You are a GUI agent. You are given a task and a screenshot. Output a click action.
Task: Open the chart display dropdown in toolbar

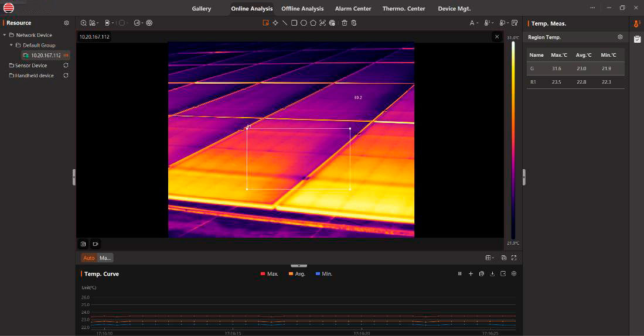coord(138,23)
